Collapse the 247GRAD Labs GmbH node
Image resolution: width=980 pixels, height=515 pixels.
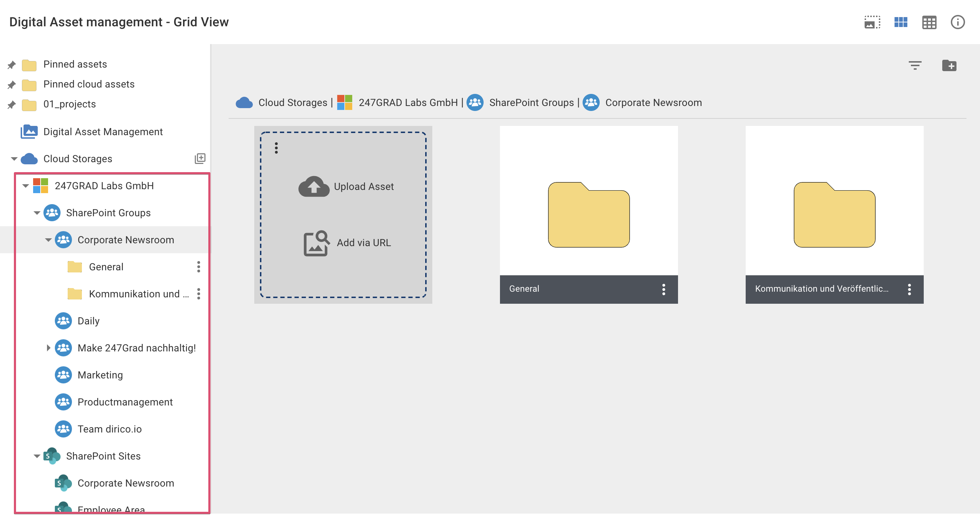[26, 186]
